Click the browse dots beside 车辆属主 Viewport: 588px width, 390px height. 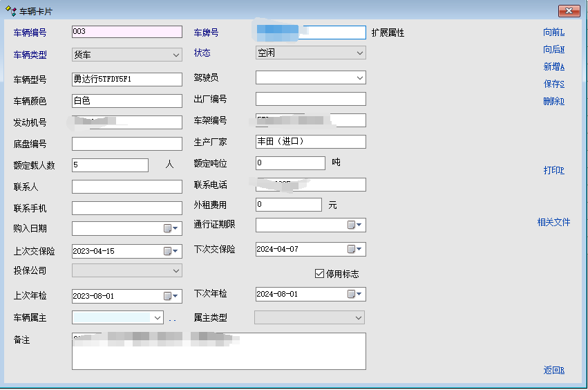point(172,318)
